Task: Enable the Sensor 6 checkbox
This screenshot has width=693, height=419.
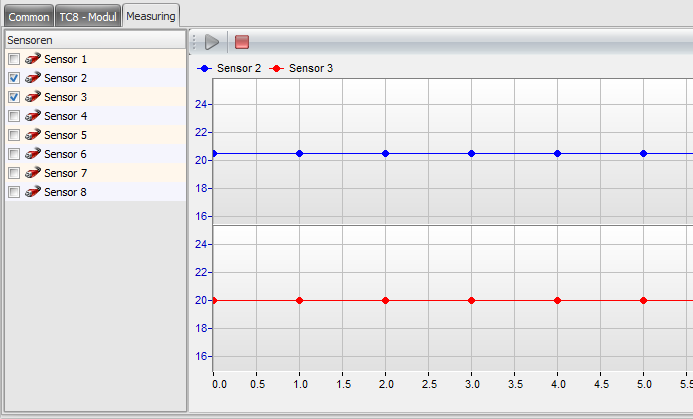Action: [x=14, y=154]
